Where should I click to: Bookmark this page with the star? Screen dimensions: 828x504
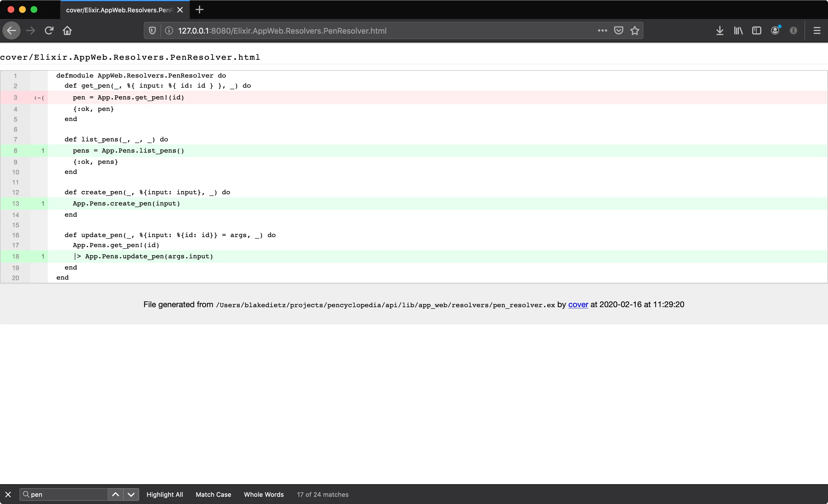pyautogui.click(x=635, y=30)
